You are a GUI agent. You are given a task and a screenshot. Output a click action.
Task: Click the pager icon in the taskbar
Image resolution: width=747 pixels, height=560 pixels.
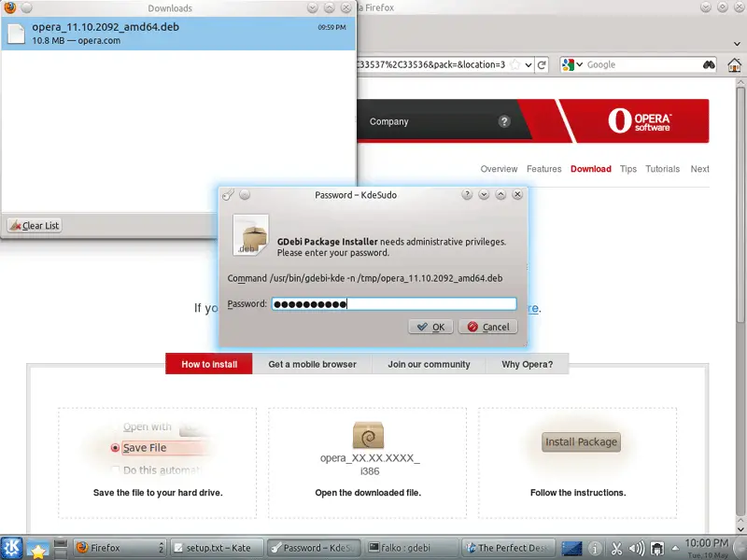pyautogui.click(x=61, y=548)
